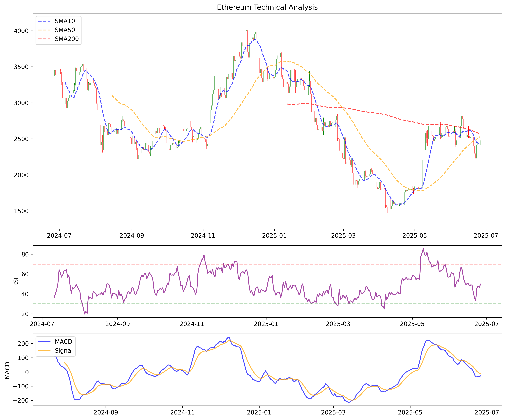The image size is (506, 420).
Task: Click the 4000 price axis label
Action: [21, 31]
